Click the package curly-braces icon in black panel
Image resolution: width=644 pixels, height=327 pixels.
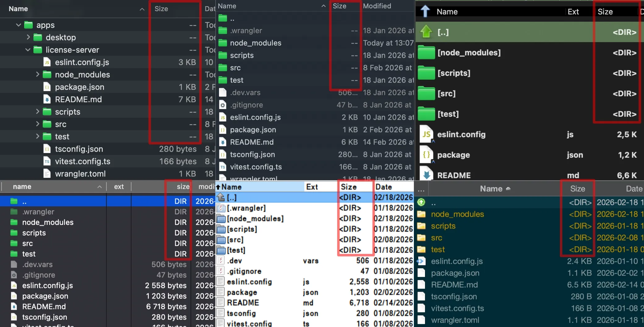[426, 155]
